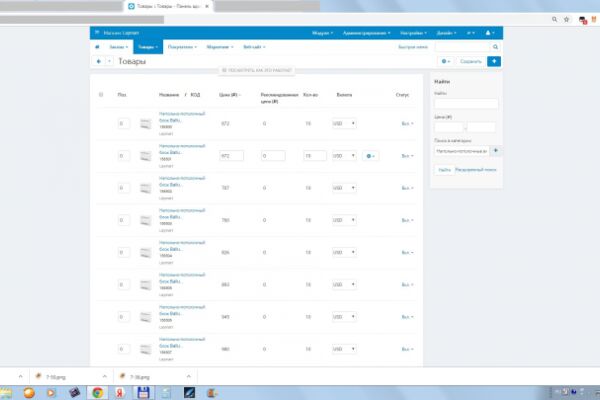Open the USD currency dropdown in the 980 row
Image resolution: width=600 pixels, height=400 pixels.
pos(344,349)
